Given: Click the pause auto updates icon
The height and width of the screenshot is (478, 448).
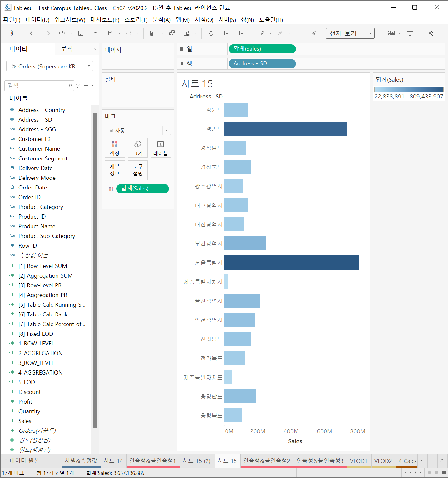Looking at the screenshot, I should click(110, 33).
